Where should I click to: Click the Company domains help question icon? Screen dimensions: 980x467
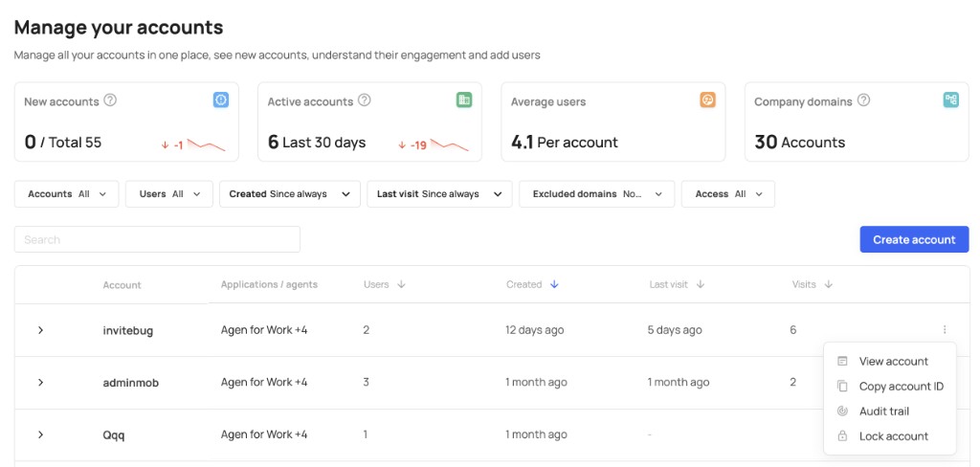coord(864,100)
